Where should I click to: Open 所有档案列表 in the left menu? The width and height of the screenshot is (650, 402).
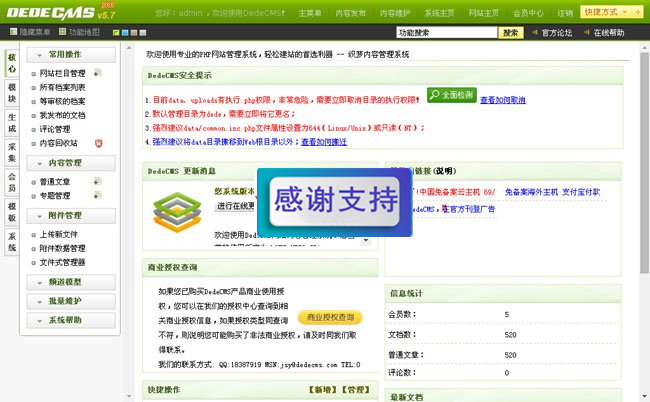[63, 87]
